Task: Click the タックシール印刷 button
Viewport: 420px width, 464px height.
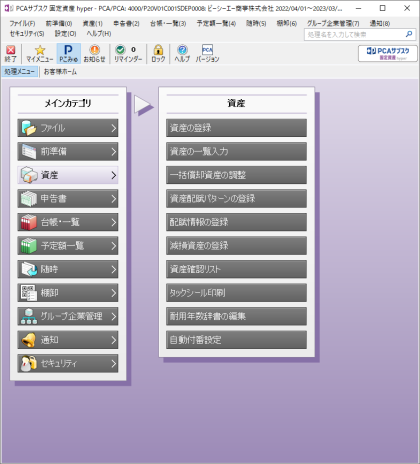Action: click(x=236, y=293)
